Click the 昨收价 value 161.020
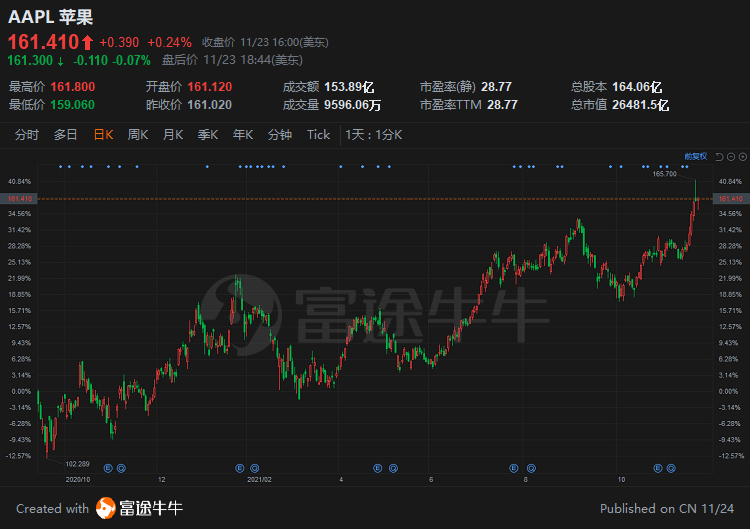Viewport: 750px width, 529px height. pyautogui.click(x=210, y=105)
